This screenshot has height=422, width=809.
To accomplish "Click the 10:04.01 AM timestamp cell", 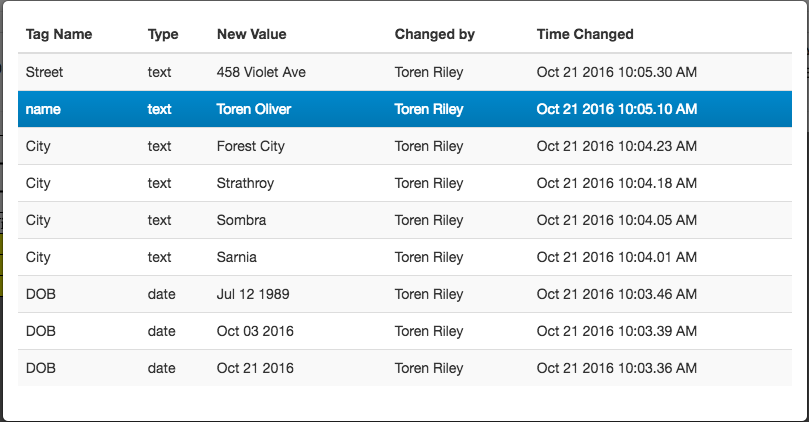I will (x=617, y=257).
